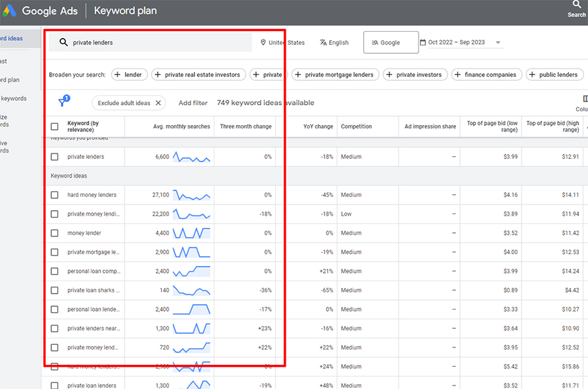Open the Saved keywords sidebar item

(14, 99)
